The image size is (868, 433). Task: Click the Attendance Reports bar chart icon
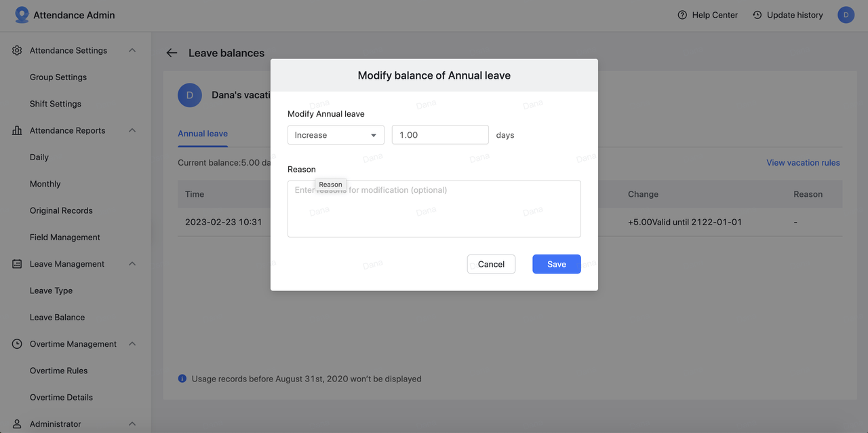17,130
